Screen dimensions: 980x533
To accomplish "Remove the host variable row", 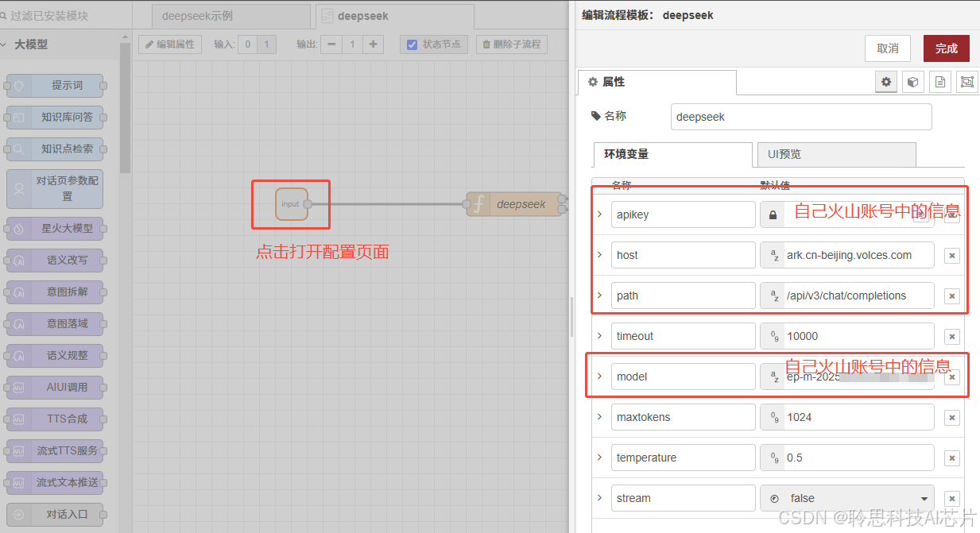I will point(952,255).
